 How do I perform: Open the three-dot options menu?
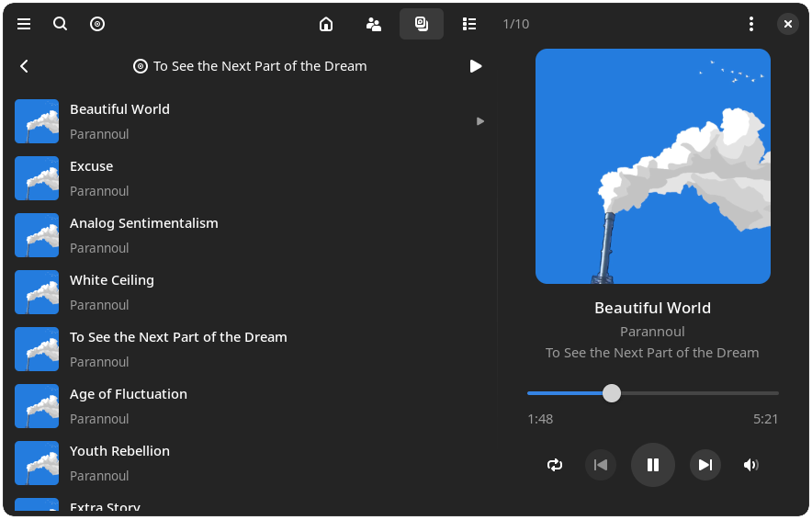pos(751,24)
